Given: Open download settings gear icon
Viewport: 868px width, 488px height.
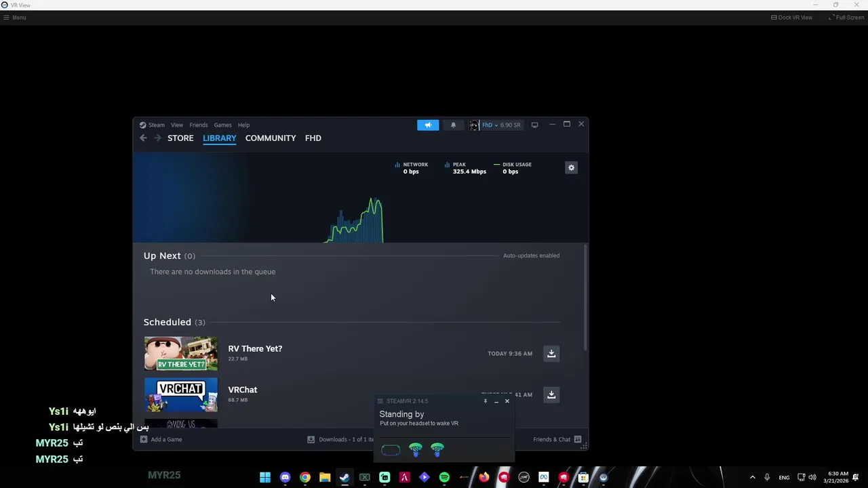Looking at the screenshot, I should 571,167.
